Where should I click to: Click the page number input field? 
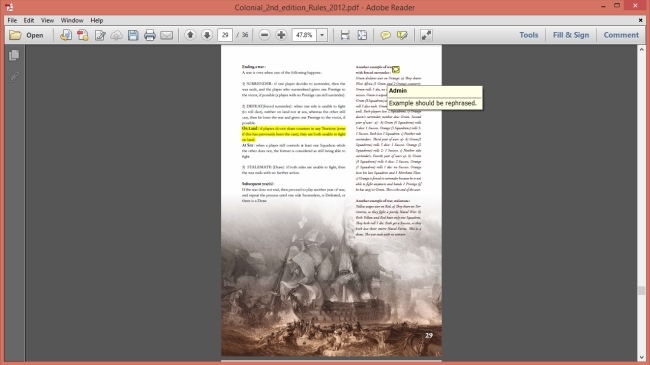(x=225, y=35)
